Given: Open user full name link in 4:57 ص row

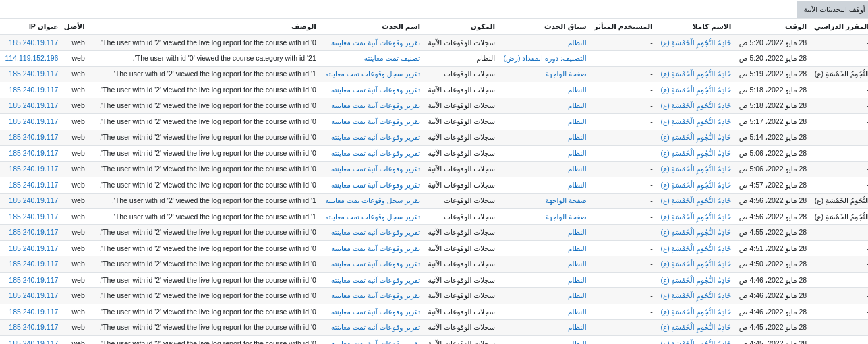Looking at the screenshot, I should click(695, 185).
